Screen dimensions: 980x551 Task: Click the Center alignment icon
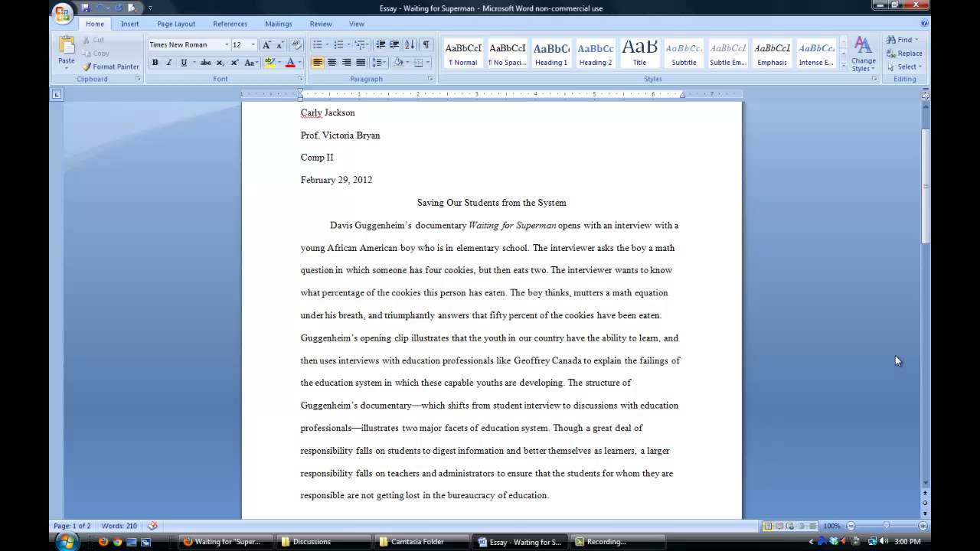(x=332, y=63)
